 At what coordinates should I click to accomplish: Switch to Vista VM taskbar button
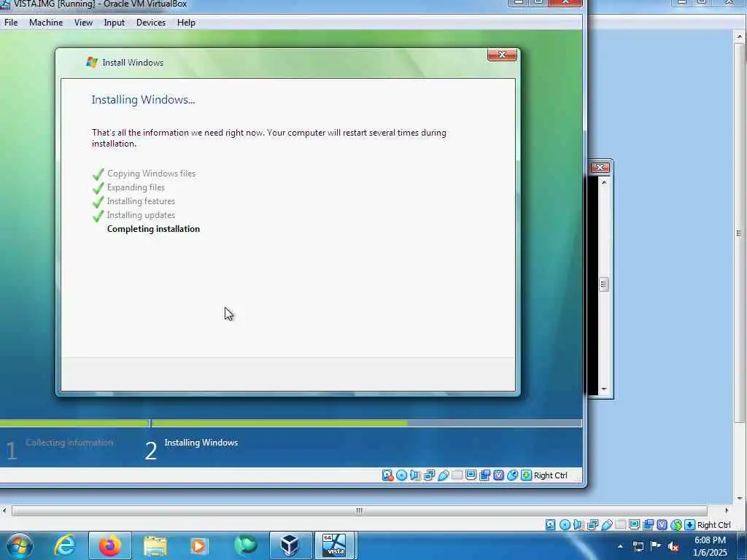tap(335, 545)
